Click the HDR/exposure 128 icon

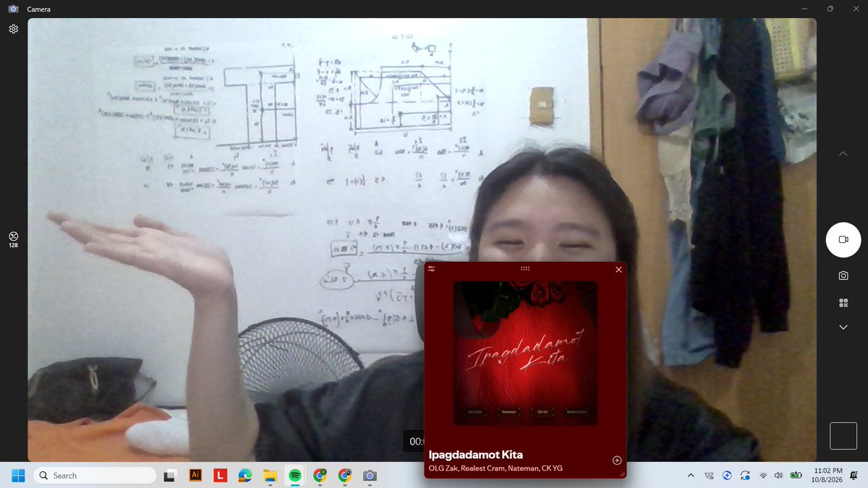click(x=13, y=239)
